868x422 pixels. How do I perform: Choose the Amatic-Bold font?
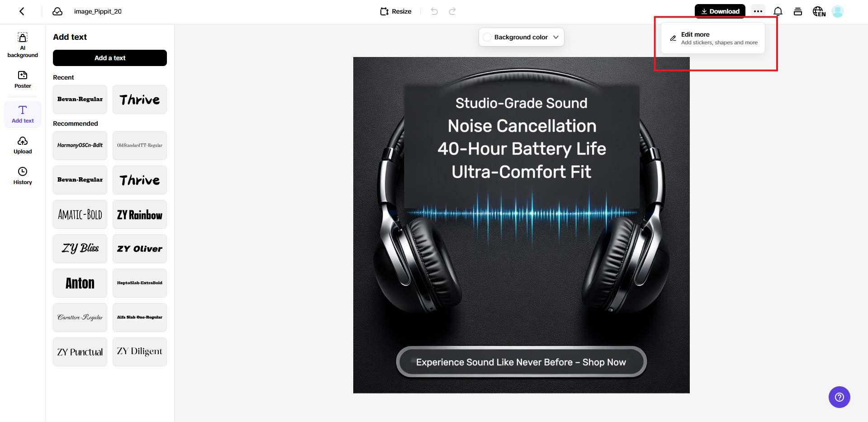tap(80, 214)
